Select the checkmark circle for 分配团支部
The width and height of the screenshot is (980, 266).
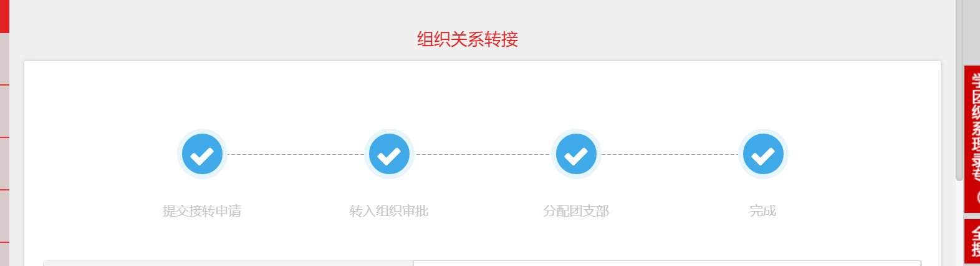point(576,154)
